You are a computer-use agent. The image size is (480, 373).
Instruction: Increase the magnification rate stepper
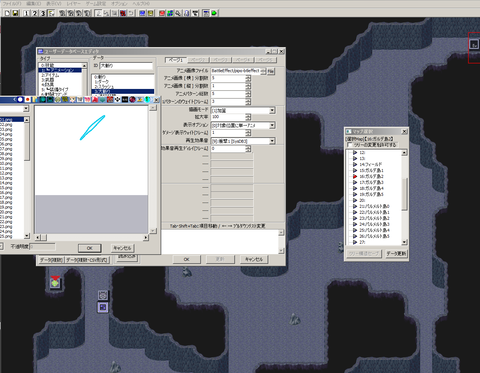click(248, 115)
